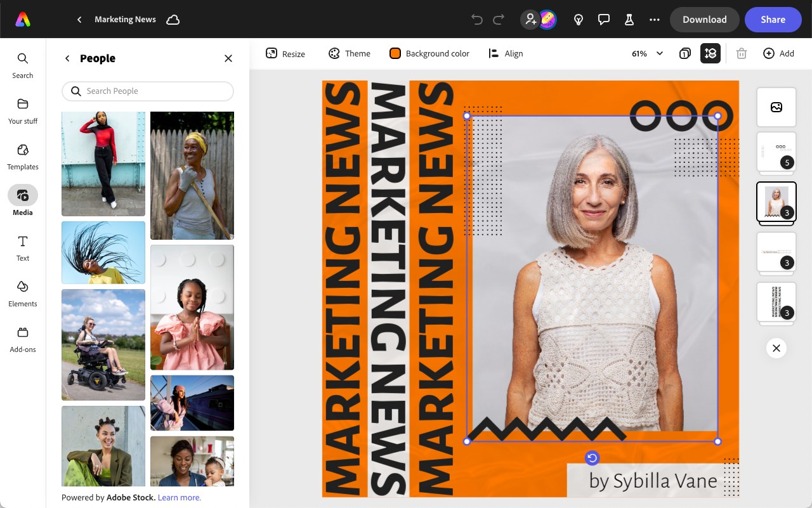
Task: Open Adobe Express labs via the beaker icon
Action: click(x=629, y=20)
